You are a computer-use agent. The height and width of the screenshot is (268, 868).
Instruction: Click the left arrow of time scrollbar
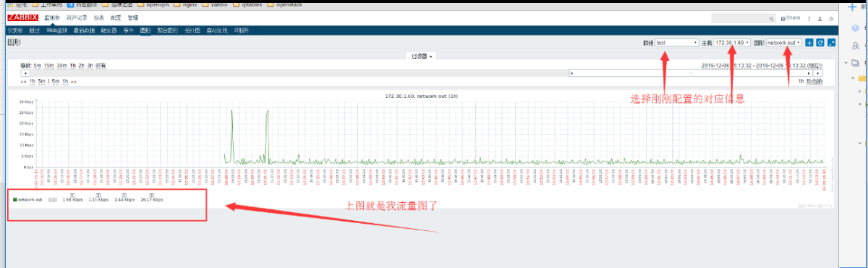click(25, 72)
